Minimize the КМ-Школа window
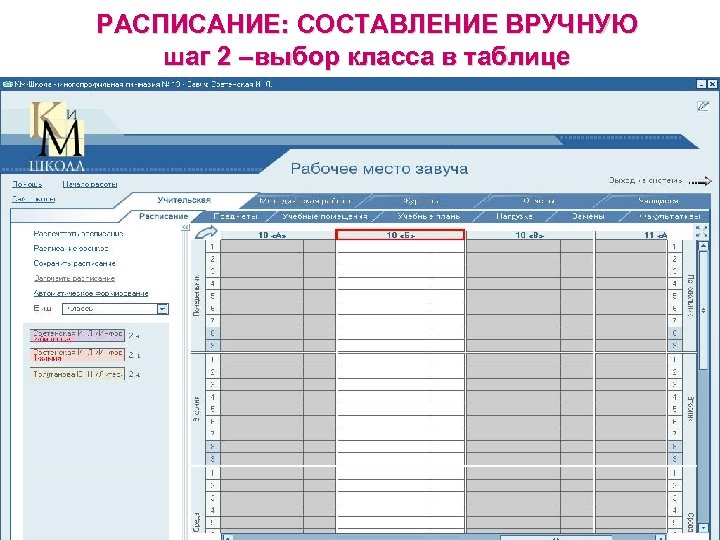Screen dimensions: 720x540 tap(701, 84)
